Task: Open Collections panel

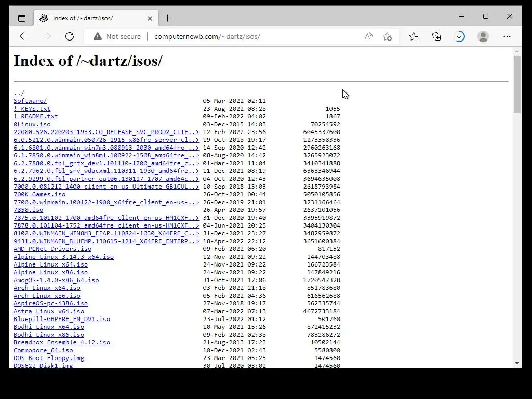Action: click(x=436, y=36)
